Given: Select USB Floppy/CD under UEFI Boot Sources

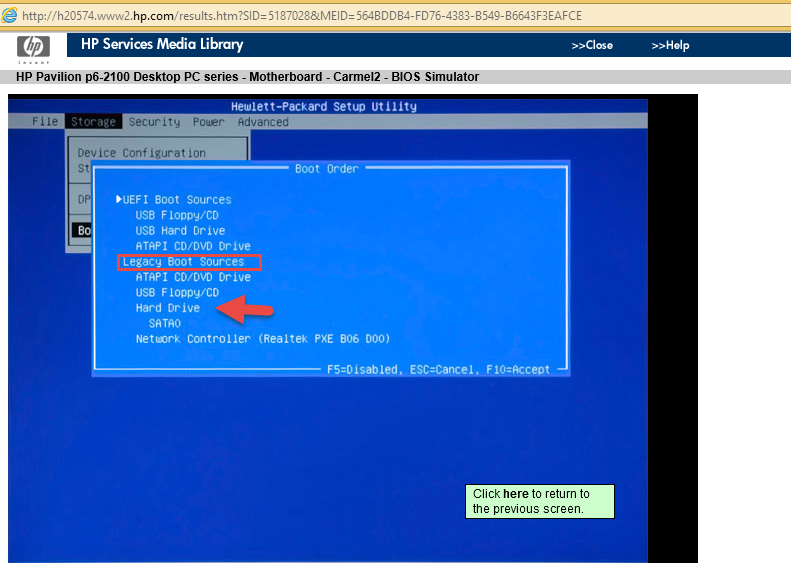Looking at the screenshot, I should click(x=177, y=215).
